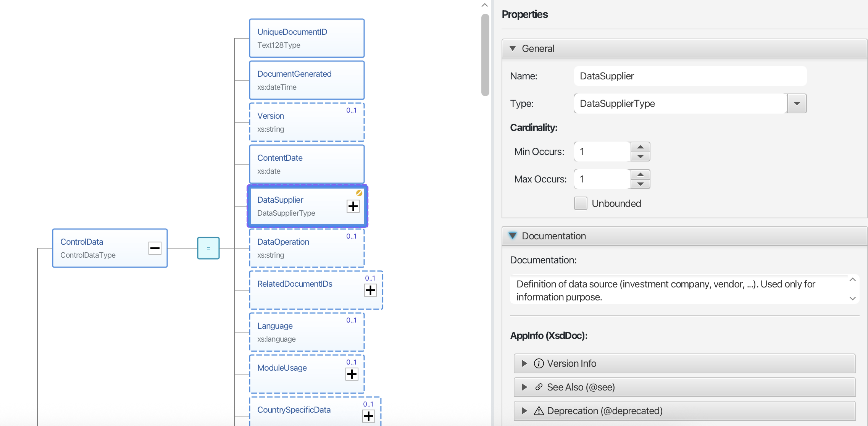Expand the DataSupplier node plus icon
Image resolution: width=868 pixels, height=426 pixels.
[353, 206]
